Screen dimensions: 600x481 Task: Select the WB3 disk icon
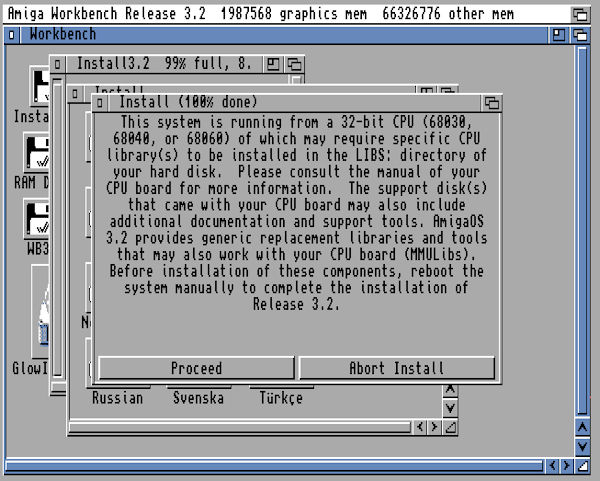38,220
